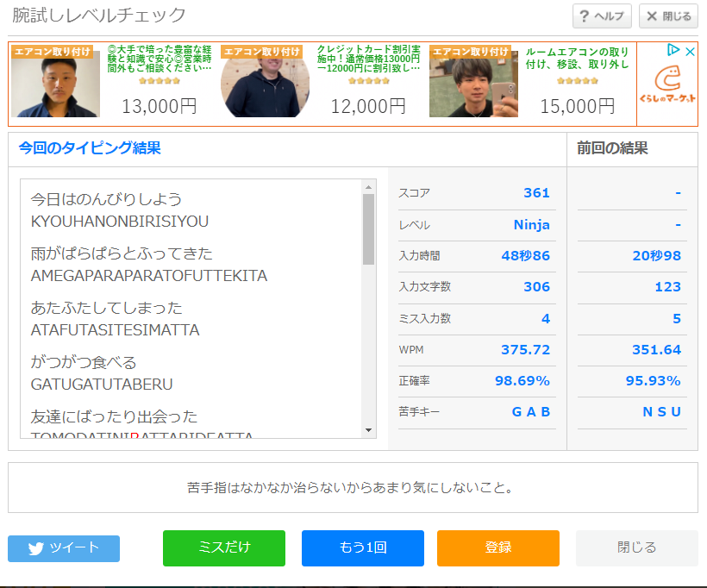Image resolution: width=707 pixels, height=588 pixels.
Task: Click the previous miss count 5
Action: (677, 318)
